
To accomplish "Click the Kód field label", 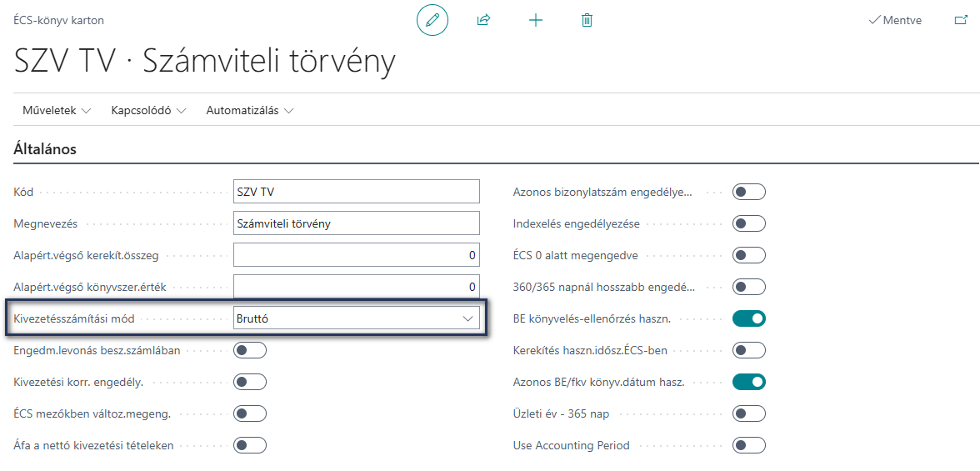I will (x=23, y=192).
